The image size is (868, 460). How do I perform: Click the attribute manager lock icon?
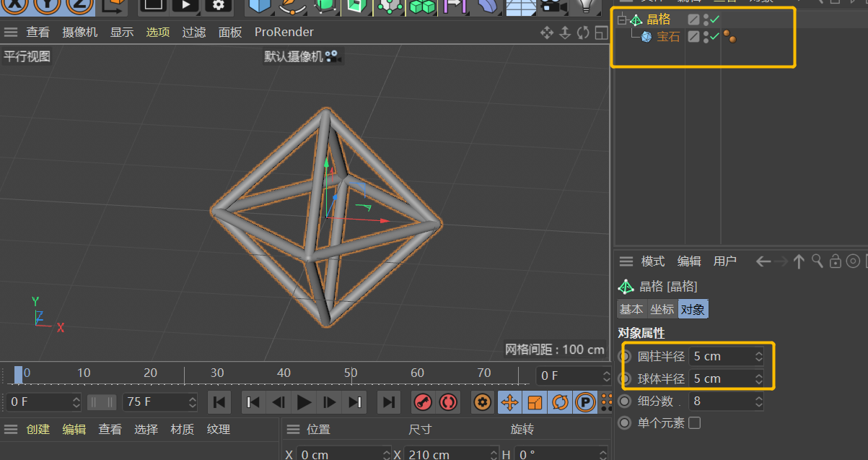(x=835, y=261)
